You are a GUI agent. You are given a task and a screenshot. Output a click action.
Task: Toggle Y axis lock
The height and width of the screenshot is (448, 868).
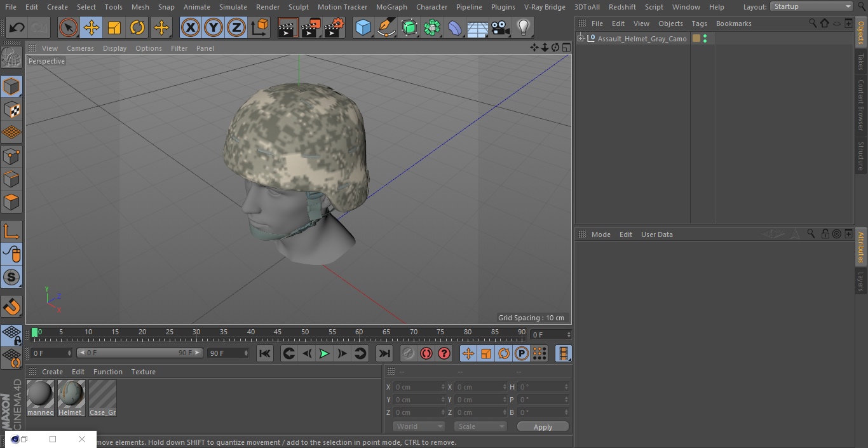pos(214,28)
